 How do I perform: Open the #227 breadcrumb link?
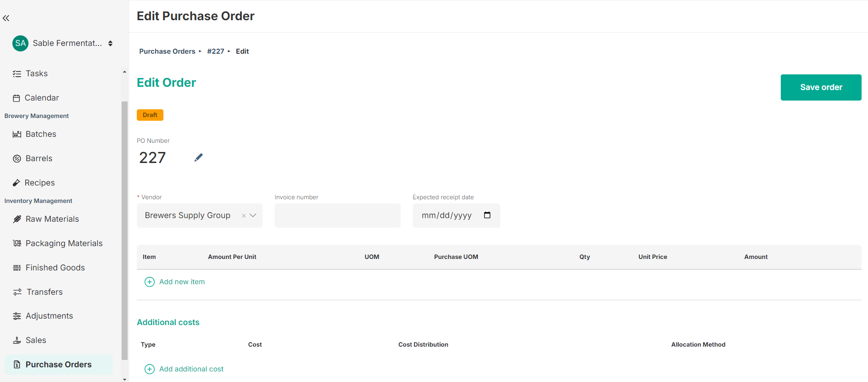(216, 51)
